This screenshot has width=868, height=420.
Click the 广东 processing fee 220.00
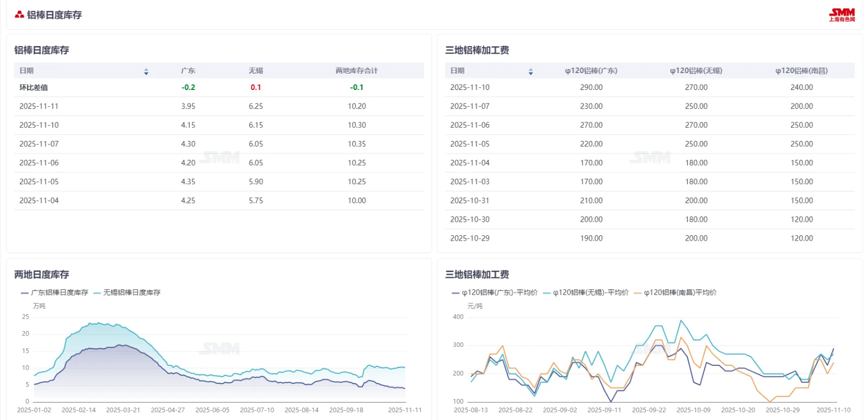tap(591, 144)
